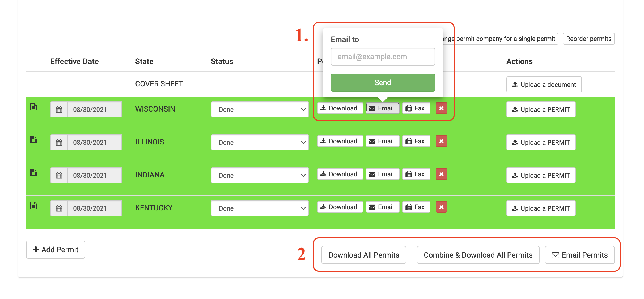644x299 pixels.
Task: Download the Wisconsin permit
Action: click(340, 108)
